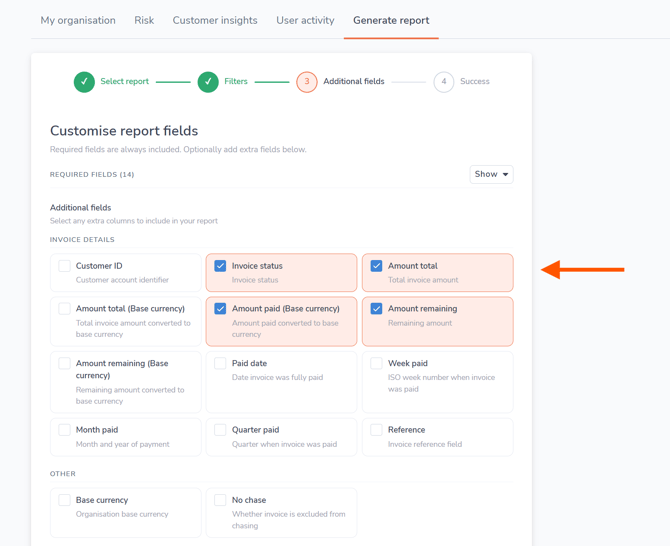This screenshot has width=670, height=546.
Task: Click the Select report step link
Action: click(x=125, y=82)
